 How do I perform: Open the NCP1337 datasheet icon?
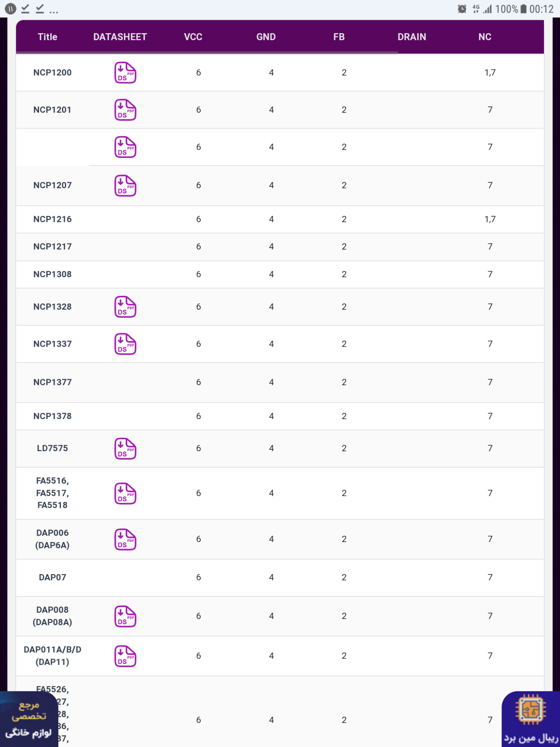(x=125, y=344)
